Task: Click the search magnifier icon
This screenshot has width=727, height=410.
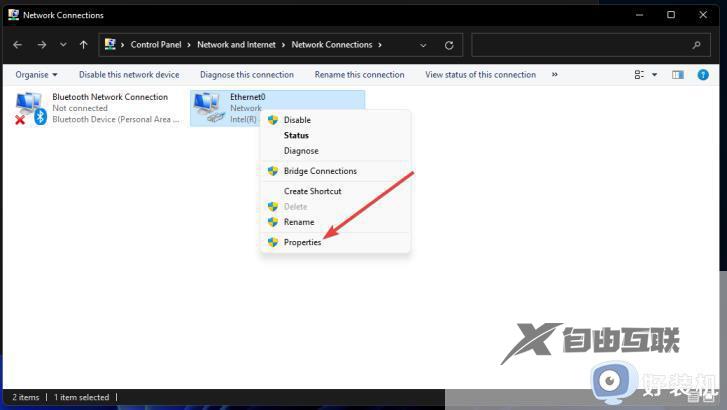Action: coord(696,45)
